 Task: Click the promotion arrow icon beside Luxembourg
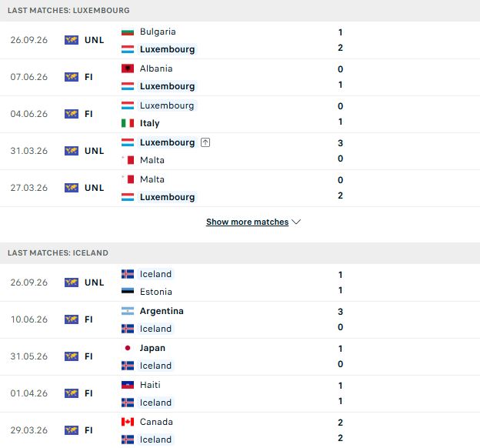coord(205,142)
